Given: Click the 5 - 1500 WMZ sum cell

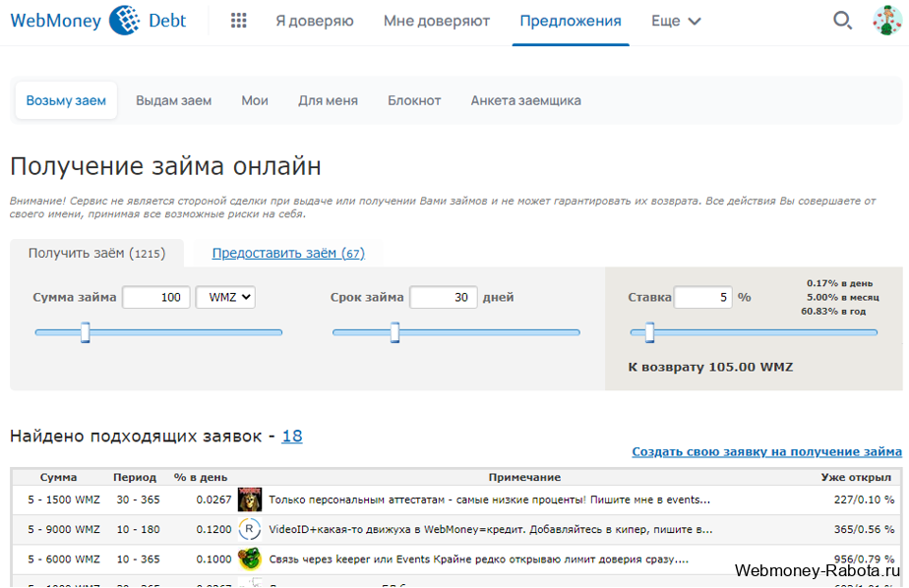Looking at the screenshot, I should [64, 500].
